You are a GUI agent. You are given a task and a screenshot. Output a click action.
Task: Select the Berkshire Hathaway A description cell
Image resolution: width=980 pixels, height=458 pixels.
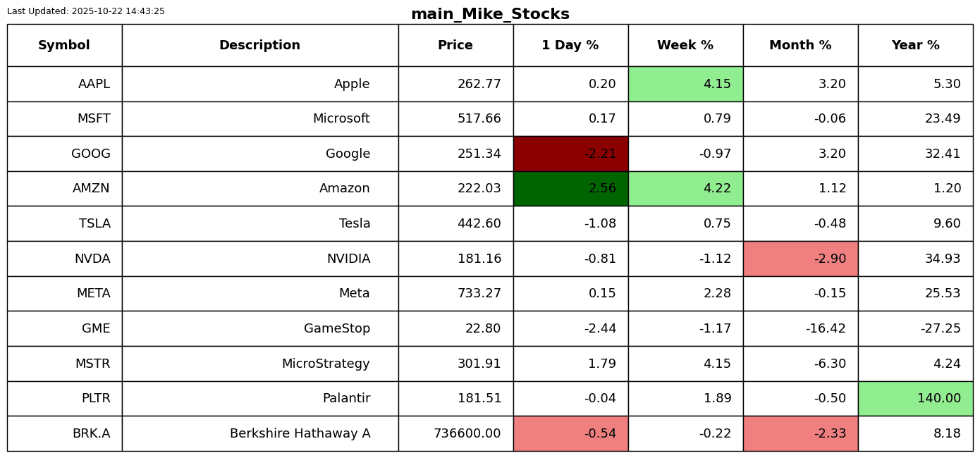pyautogui.click(x=259, y=433)
